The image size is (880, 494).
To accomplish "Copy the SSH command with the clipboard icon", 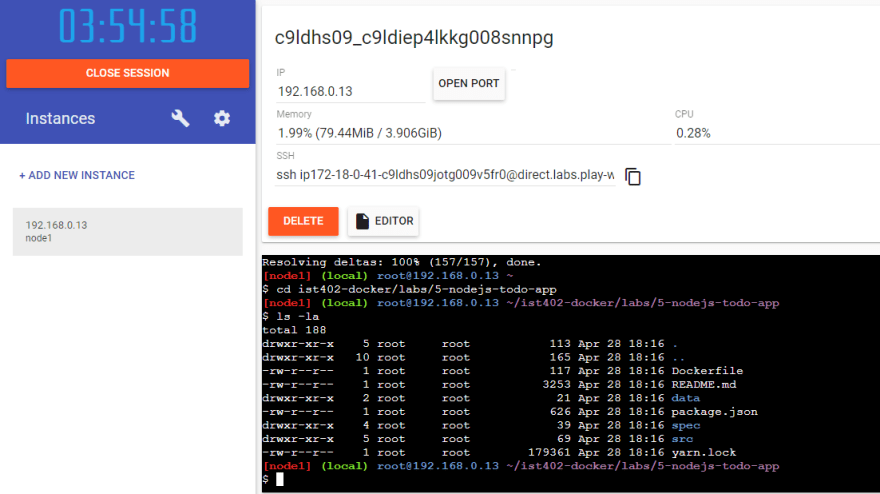I will (x=632, y=176).
